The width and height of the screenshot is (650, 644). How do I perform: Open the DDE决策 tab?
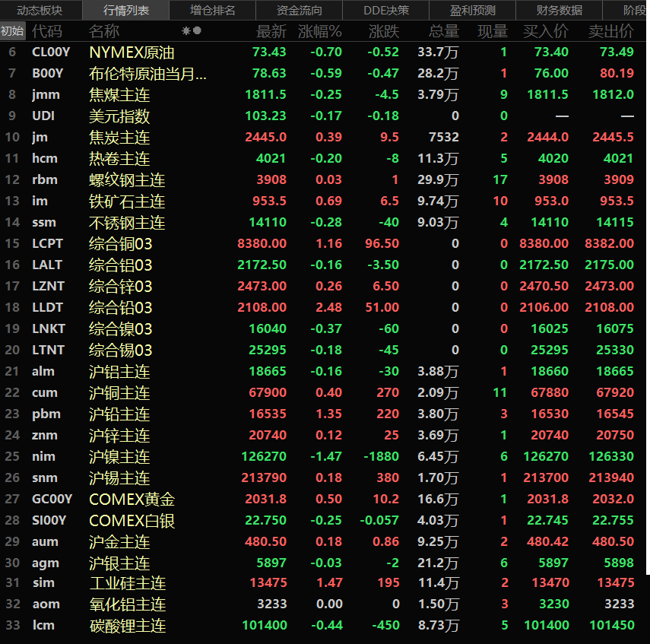pos(386,11)
